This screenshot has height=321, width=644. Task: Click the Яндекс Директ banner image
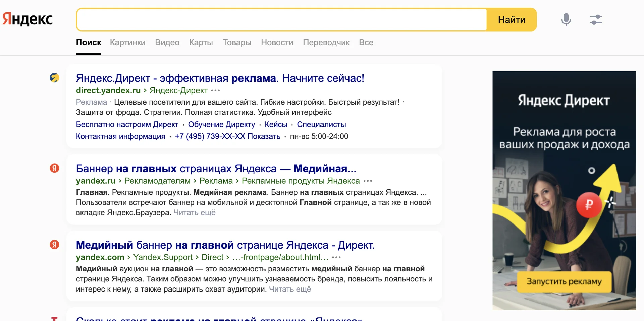564,190
